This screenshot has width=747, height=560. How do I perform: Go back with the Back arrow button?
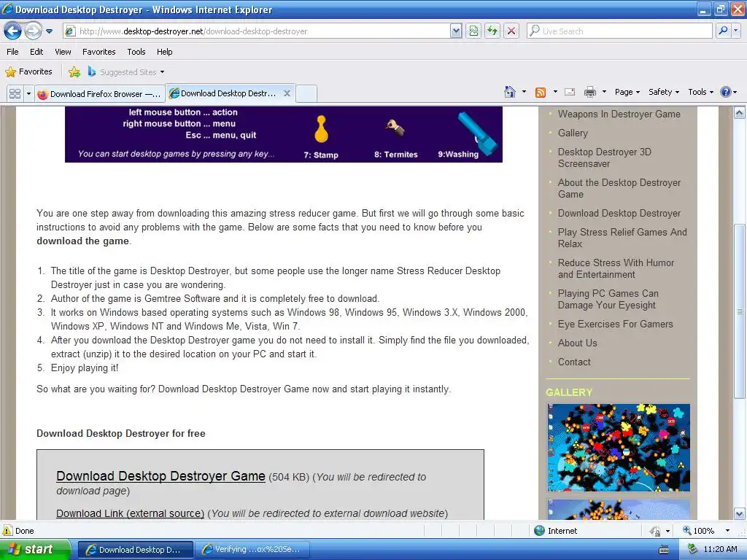[13, 31]
